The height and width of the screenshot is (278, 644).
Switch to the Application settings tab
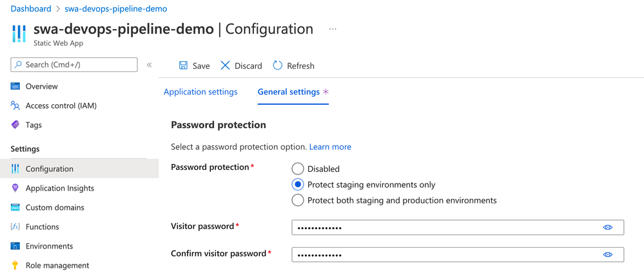click(200, 92)
